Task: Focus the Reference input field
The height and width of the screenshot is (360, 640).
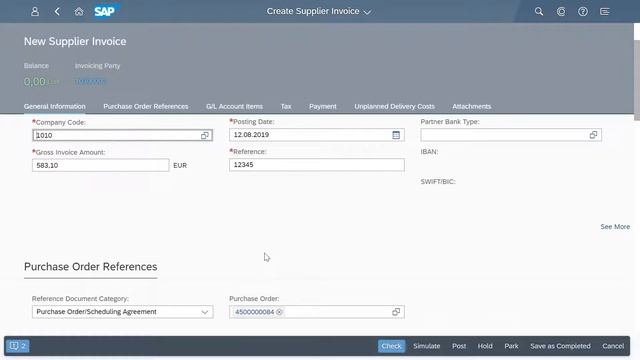Action: [x=317, y=165]
